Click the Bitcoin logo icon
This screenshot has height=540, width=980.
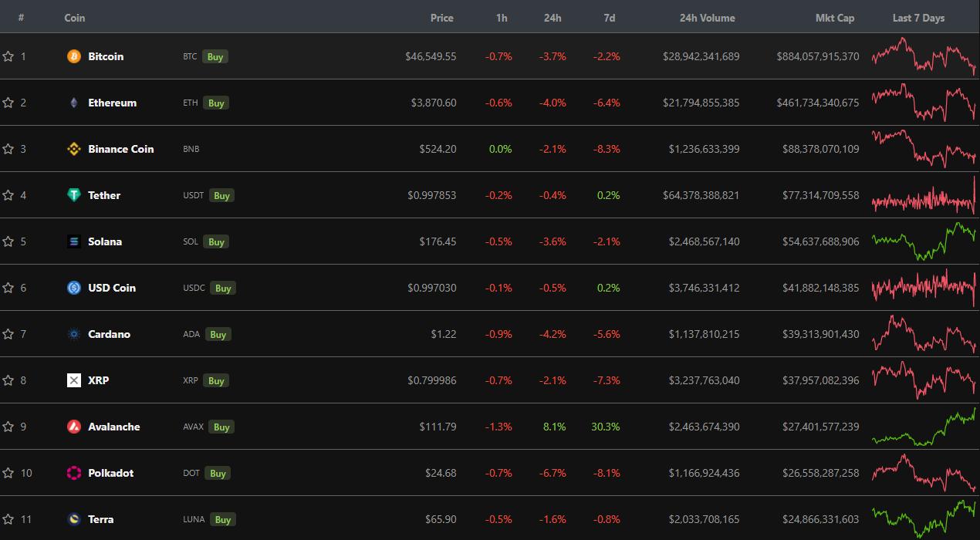coord(74,56)
